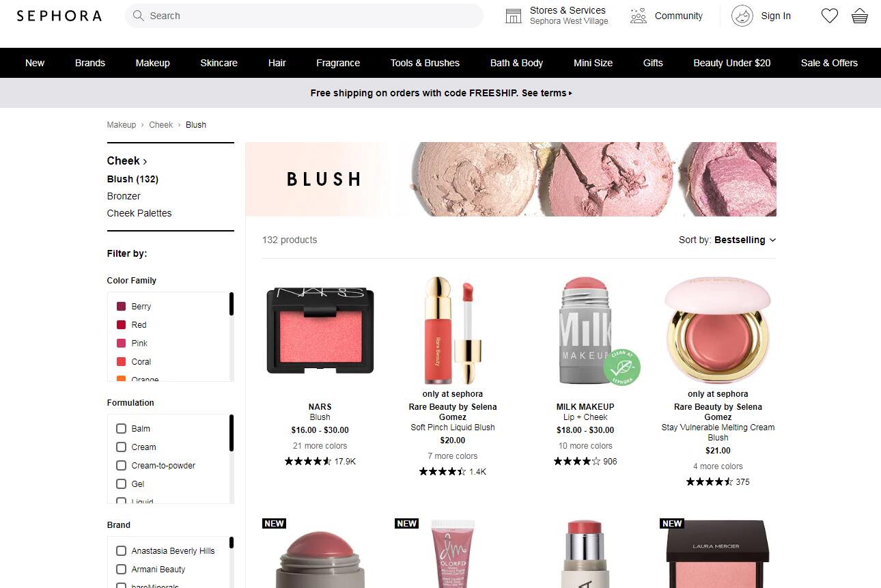Tick the Anastasia Beverly Hills brand checkbox
The width and height of the screenshot is (881, 588).
coord(121,550)
